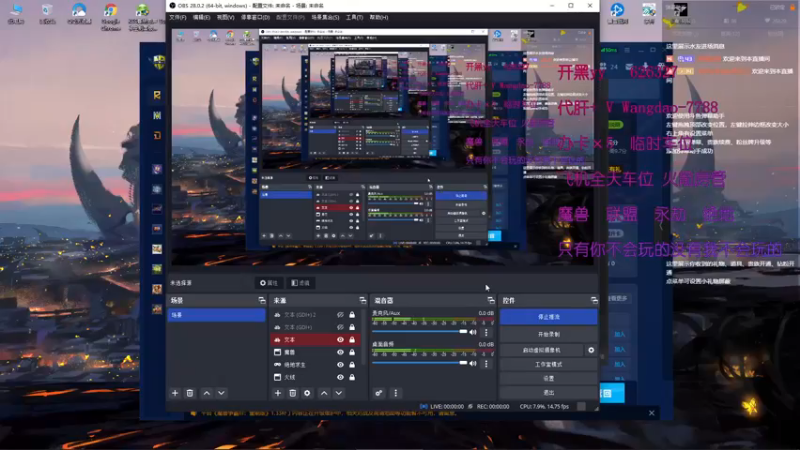The width and height of the screenshot is (800, 450).
Task: Unlock the 绝地求生 source
Action: [x=352, y=365]
